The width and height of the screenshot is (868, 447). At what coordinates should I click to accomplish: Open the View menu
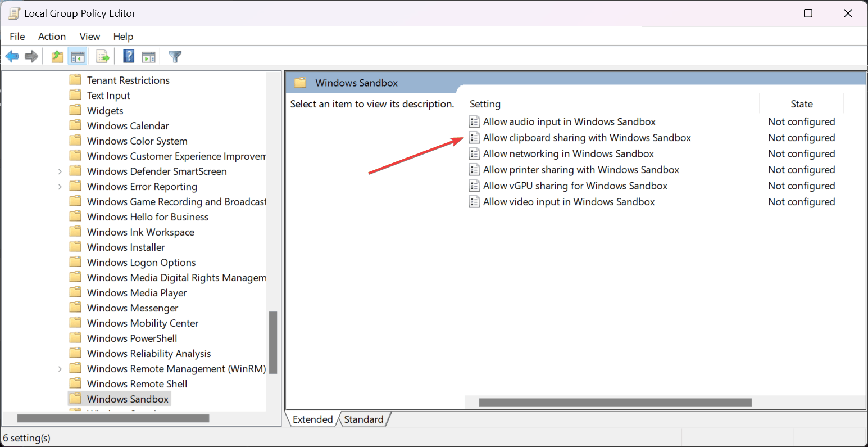point(89,36)
